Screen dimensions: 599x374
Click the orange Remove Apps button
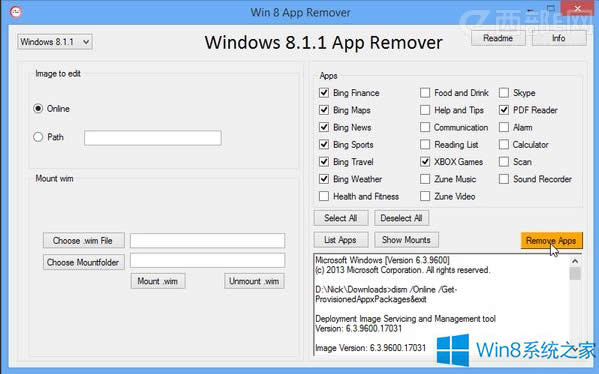tap(551, 241)
